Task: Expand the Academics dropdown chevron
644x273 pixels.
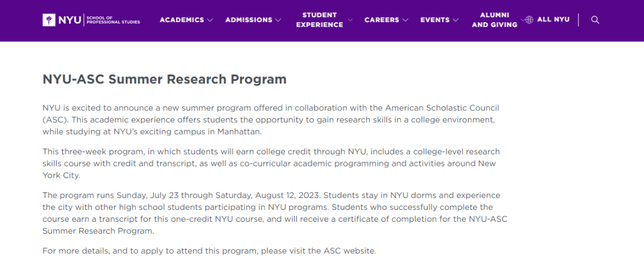Action: coord(210,20)
